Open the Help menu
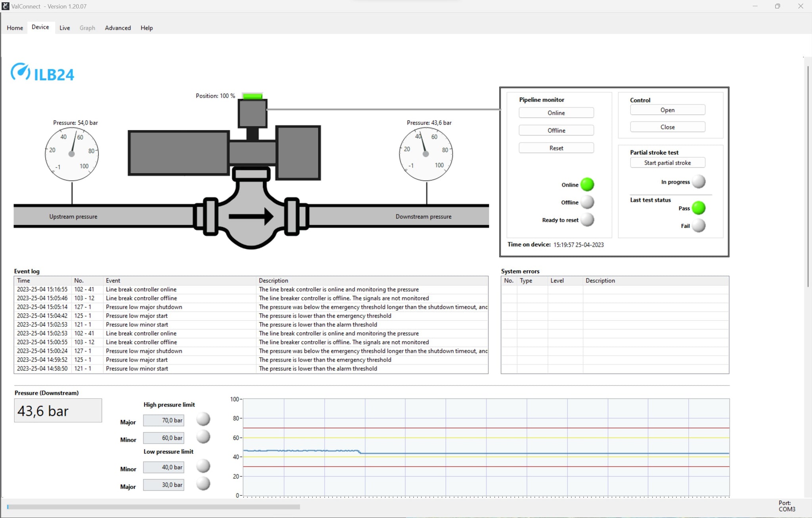Image resolution: width=812 pixels, height=518 pixels. click(x=146, y=28)
